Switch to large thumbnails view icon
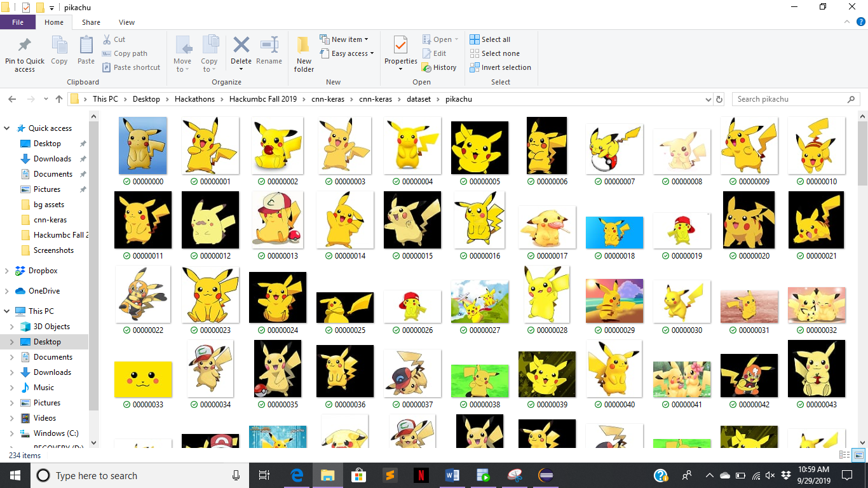Image resolution: width=868 pixels, height=488 pixels. click(858, 455)
